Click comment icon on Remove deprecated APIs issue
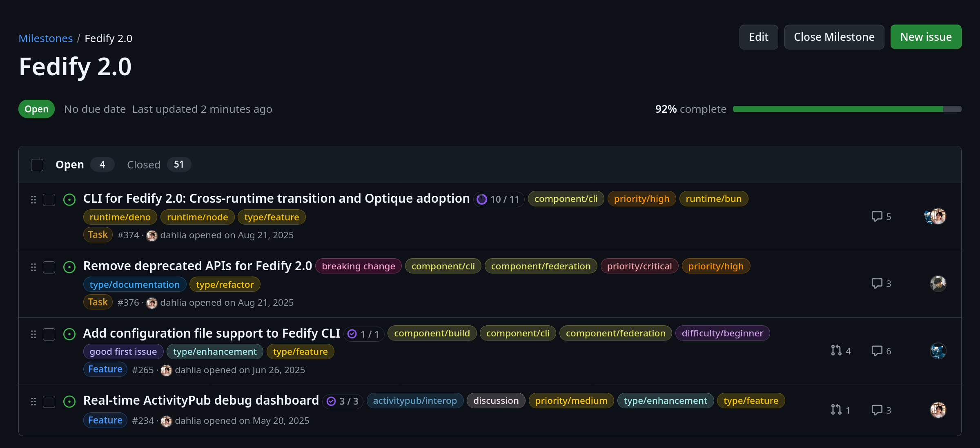Viewport: 980px width, 448px height. coord(877,283)
